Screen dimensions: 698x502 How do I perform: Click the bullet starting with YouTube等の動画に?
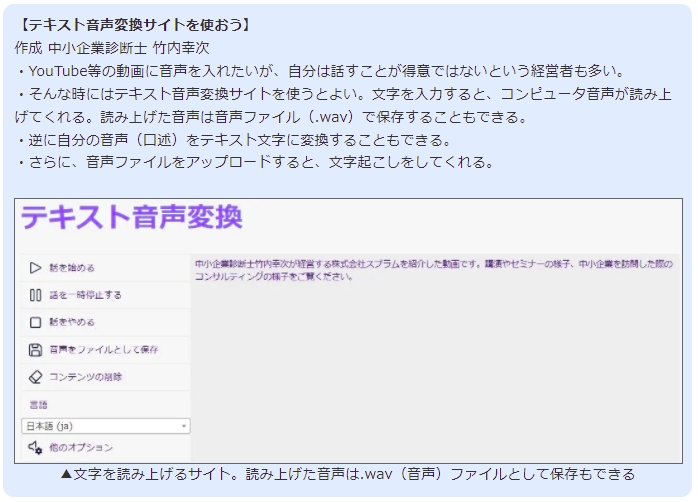tap(321, 71)
